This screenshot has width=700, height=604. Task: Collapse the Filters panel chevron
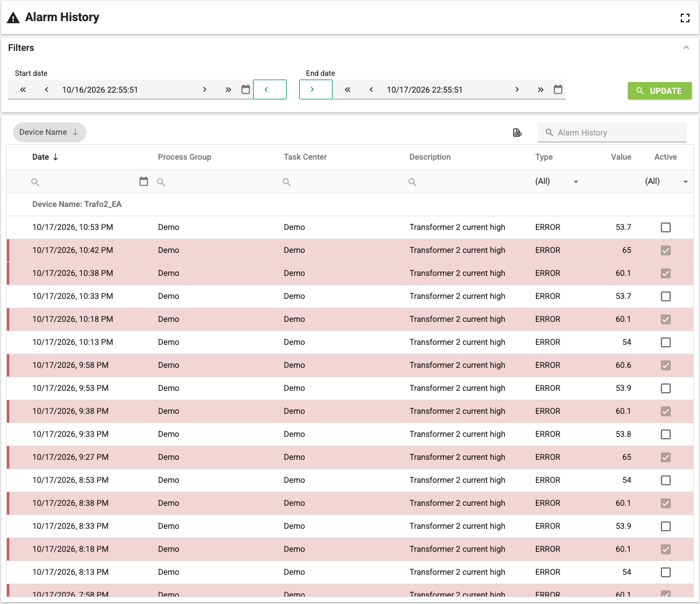[686, 48]
